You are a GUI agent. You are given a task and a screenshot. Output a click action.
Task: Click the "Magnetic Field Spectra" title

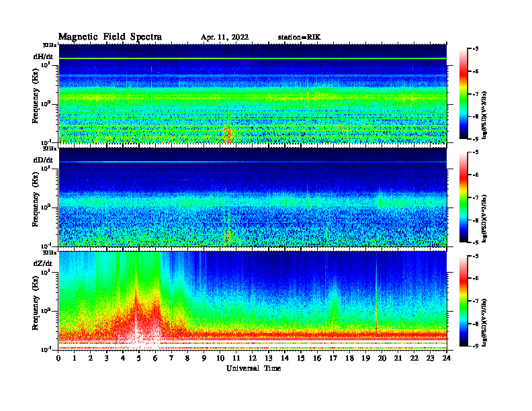pos(110,37)
